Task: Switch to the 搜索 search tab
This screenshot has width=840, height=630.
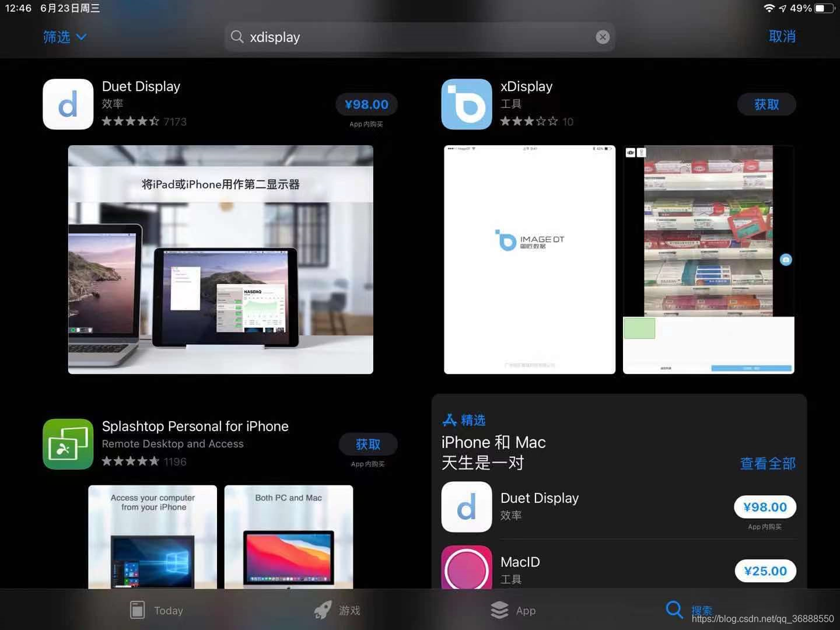Action: tap(689, 610)
